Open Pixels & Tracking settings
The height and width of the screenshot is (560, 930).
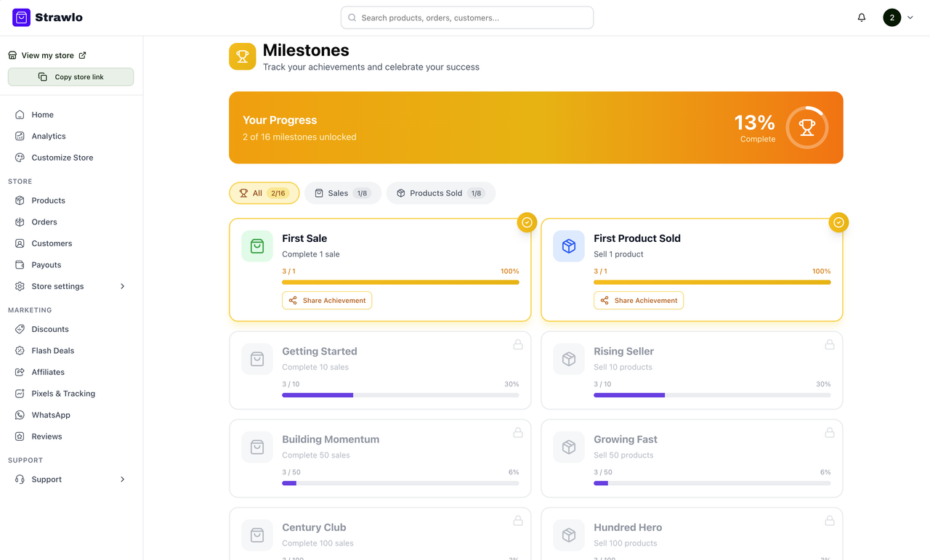point(62,393)
